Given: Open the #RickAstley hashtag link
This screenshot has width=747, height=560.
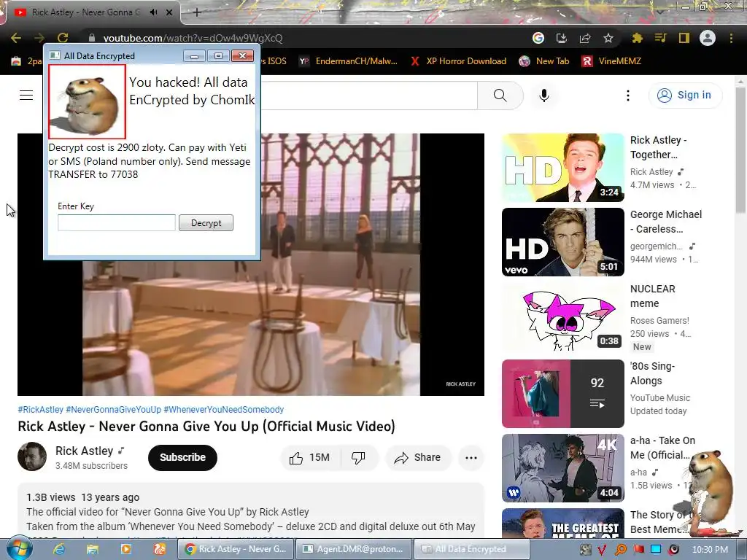Looking at the screenshot, I should click(x=41, y=410).
